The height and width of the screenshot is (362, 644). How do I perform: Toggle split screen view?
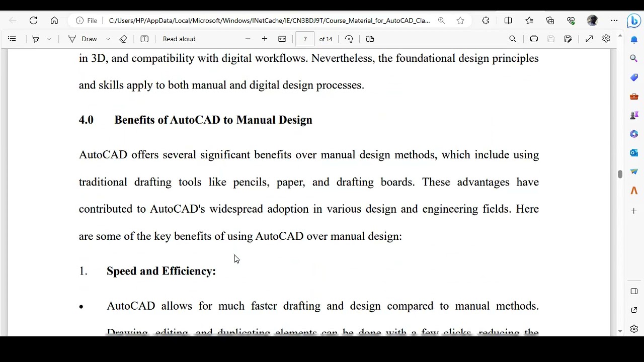(x=508, y=21)
